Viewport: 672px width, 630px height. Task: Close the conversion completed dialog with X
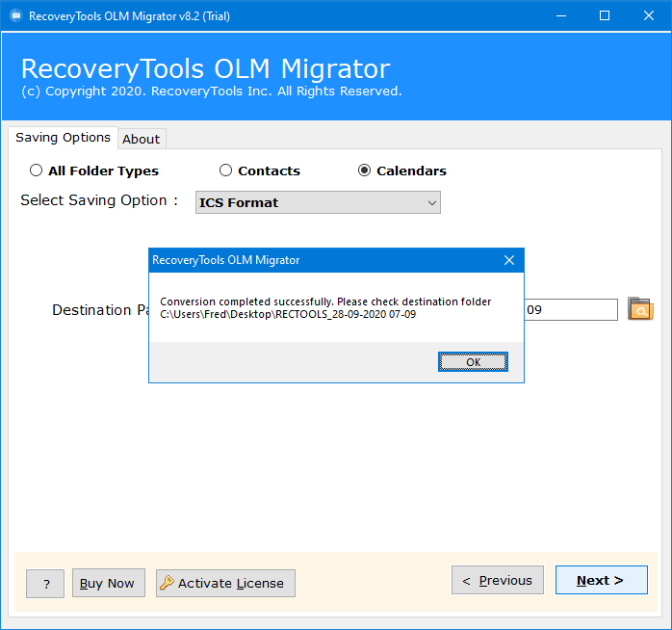tap(509, 260)
